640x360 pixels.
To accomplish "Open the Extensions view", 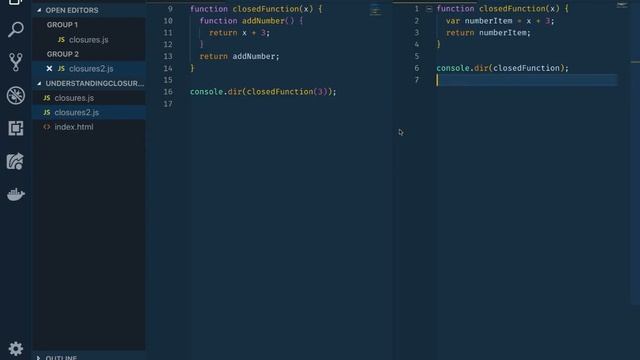I will pos(16,128).
